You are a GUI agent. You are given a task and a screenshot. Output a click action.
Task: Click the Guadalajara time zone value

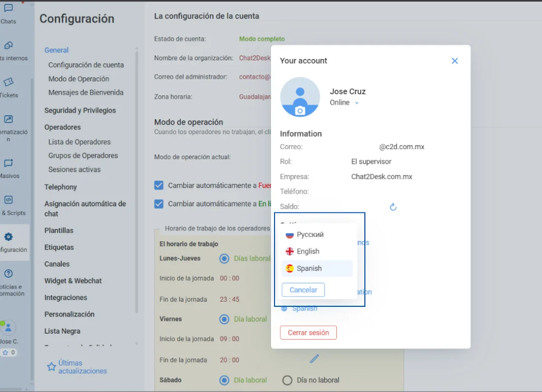tap(255, 97)
